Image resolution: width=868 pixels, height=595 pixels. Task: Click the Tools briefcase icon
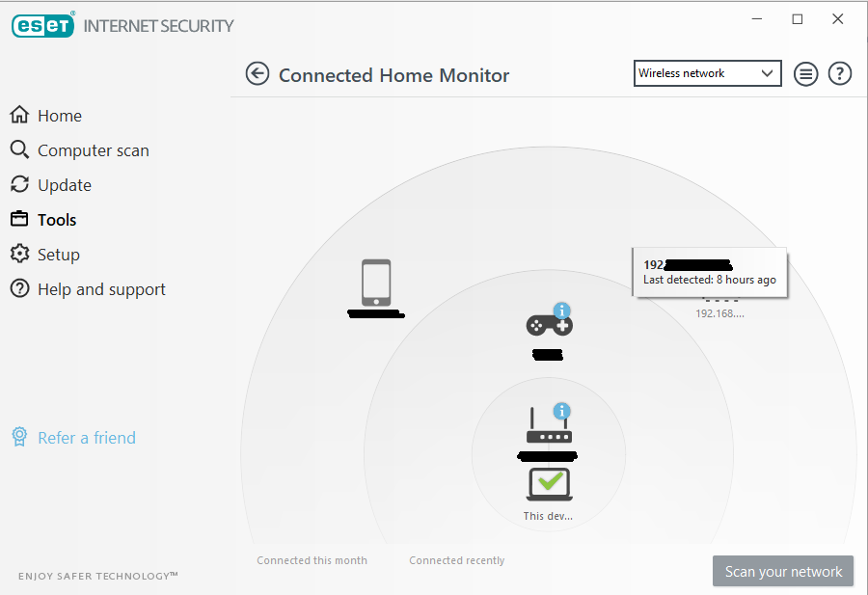[19, 219]
